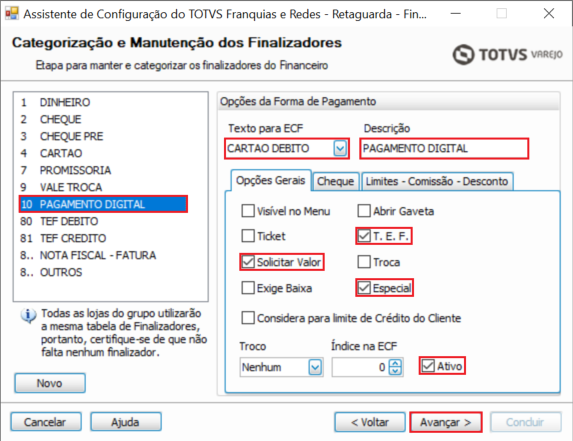The height and width of the screenshot is (441, 573).
Task: Switch to the Opções Gerais tab
Action: tap(270, 180)
